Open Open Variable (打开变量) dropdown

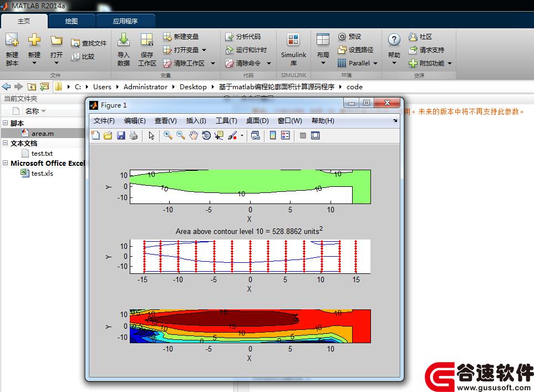tap(204, 50)
